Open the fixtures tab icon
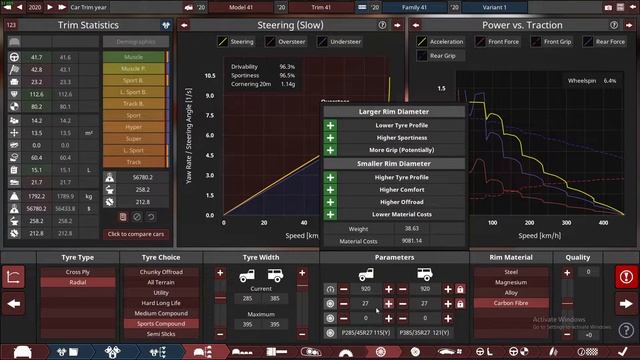The image size is (640, 360). pos(242,351)
